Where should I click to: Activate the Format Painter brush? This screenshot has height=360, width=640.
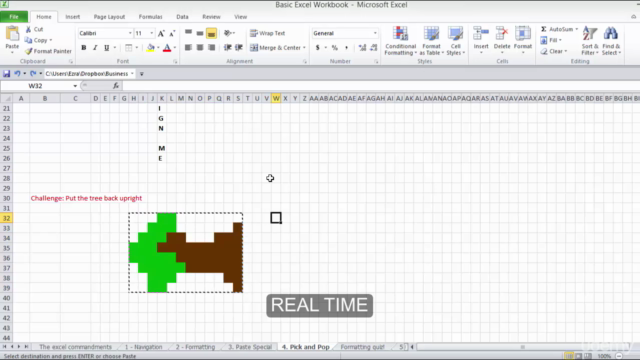coord(29,51)
